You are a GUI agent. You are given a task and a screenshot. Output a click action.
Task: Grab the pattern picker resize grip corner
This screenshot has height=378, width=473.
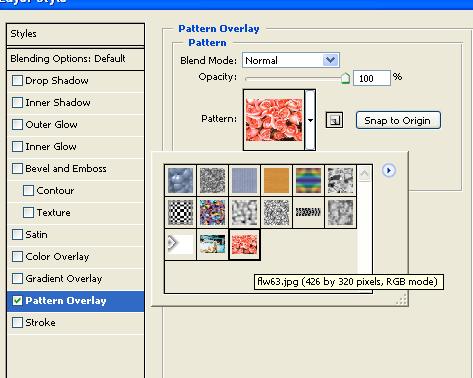pyautogui.click(x=402, y=300)
